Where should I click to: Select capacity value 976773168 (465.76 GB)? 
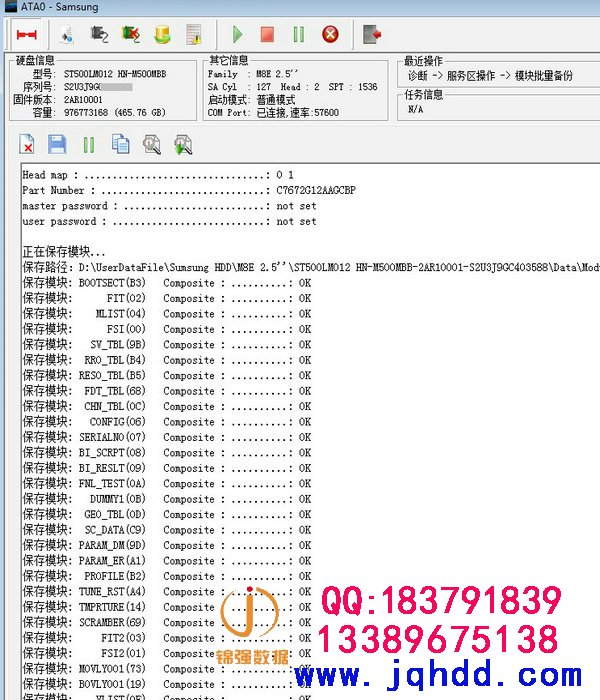(x=115, y=112)
